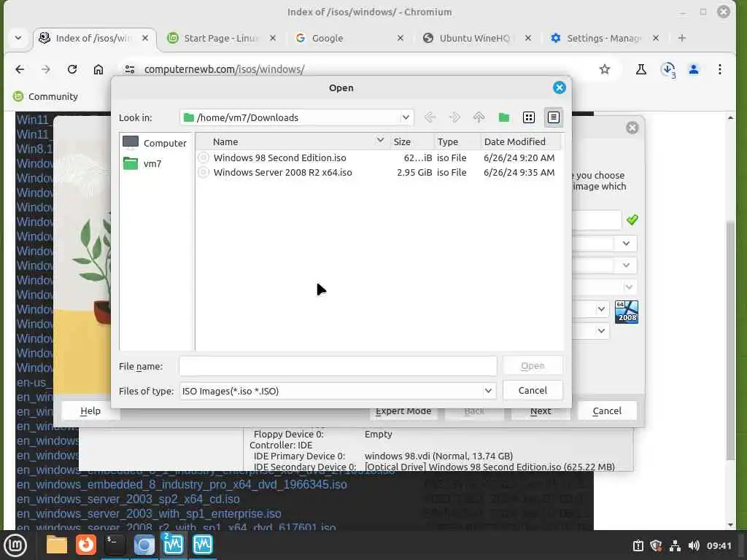Open the network icon in system tray
The image size is (747, 560).
(x=675, y=545)
